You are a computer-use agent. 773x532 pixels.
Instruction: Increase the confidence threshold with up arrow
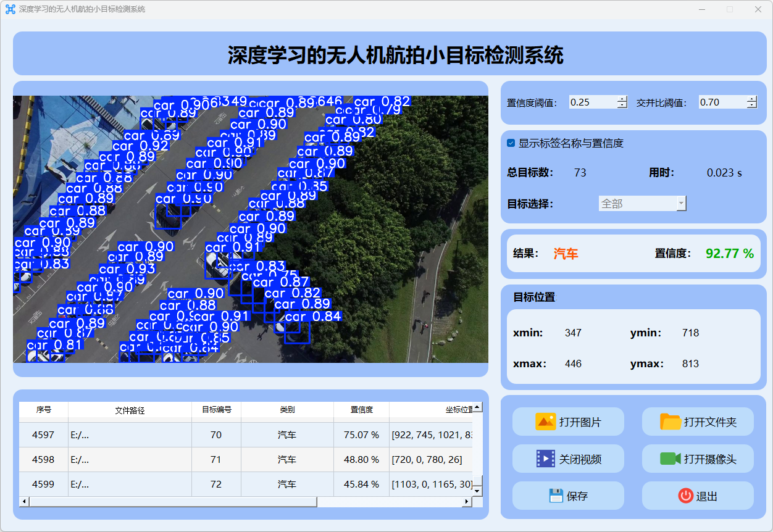(622, 99)
